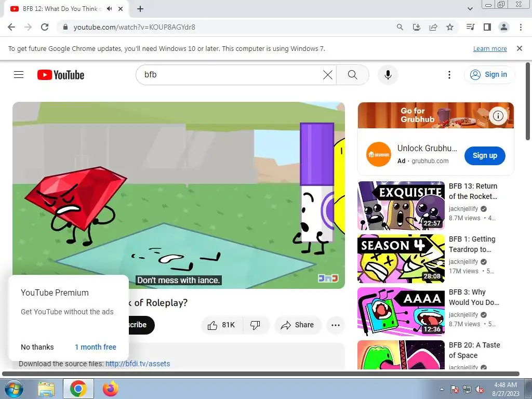Dismiss Premium popup with No thanks
Image resolution: width=532 pixels, height=399 pixels.
pyautogui.click(x=37, y=347)
